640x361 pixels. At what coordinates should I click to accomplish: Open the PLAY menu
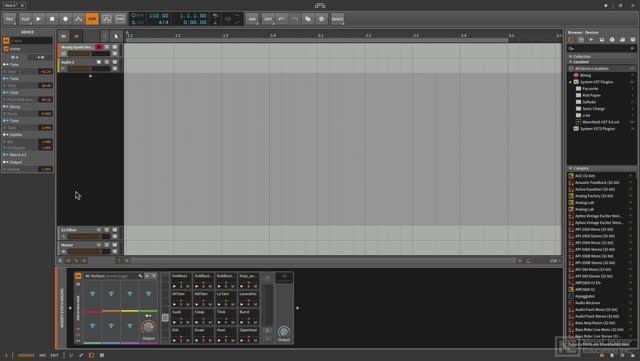pos(25,19)
